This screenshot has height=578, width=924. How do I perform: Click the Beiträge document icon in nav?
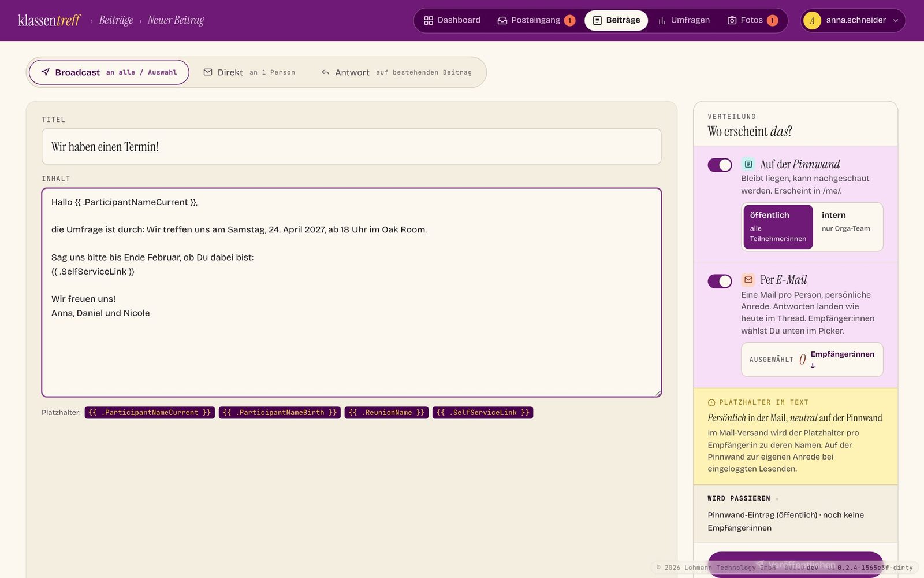(x=597, y=20)
